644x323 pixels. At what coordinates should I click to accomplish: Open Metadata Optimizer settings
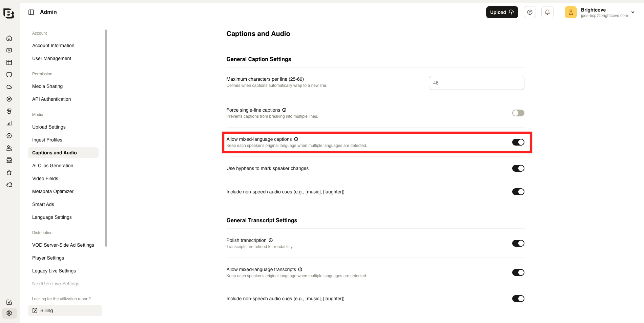click(x=53, y=191)
